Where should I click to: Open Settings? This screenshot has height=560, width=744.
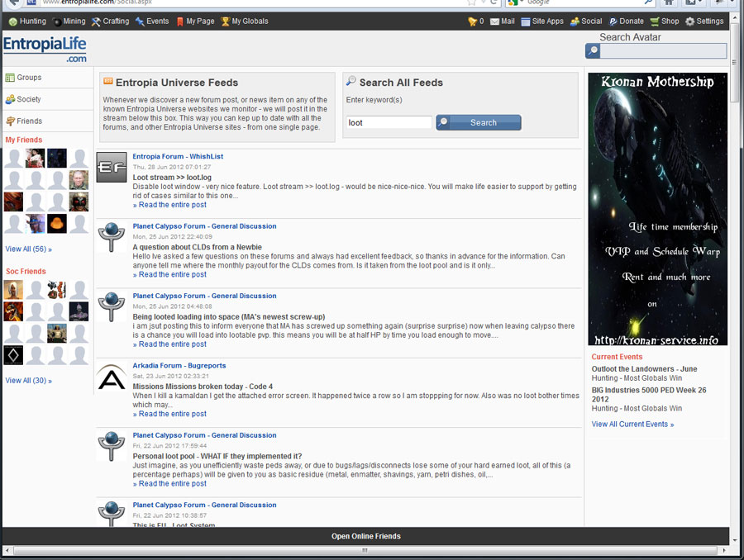coord(704,21)
